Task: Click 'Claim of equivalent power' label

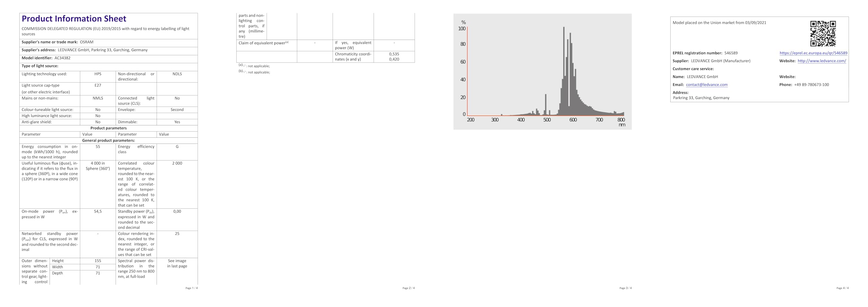Action: pos(263,43)
